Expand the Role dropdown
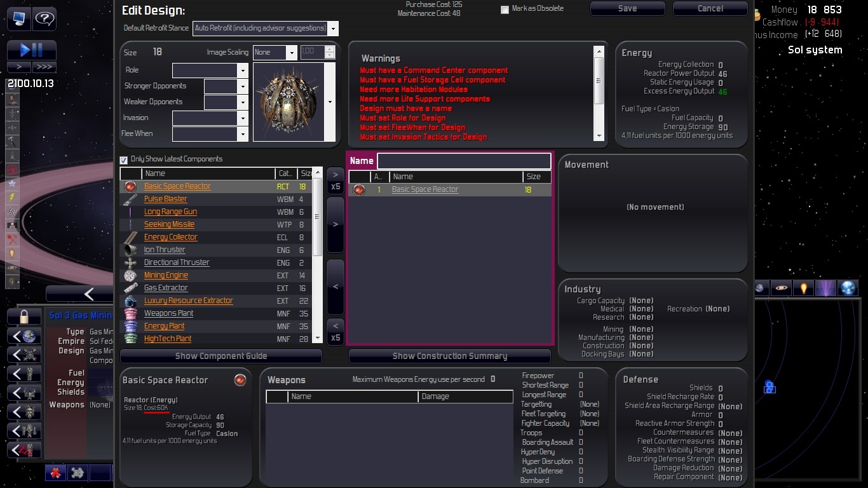 coord(210,70)
